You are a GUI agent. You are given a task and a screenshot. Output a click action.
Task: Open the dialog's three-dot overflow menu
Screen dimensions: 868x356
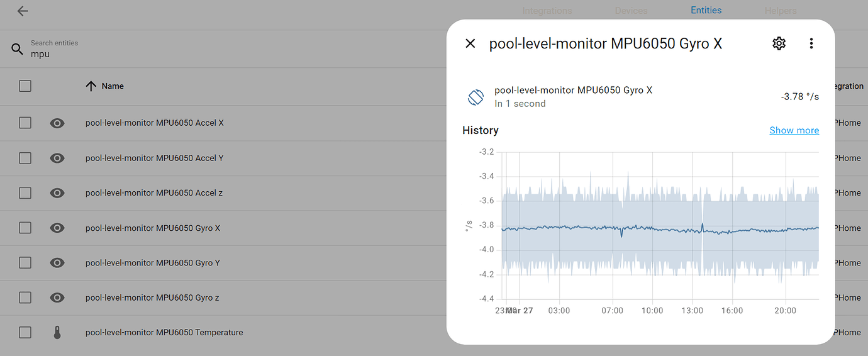811,43
